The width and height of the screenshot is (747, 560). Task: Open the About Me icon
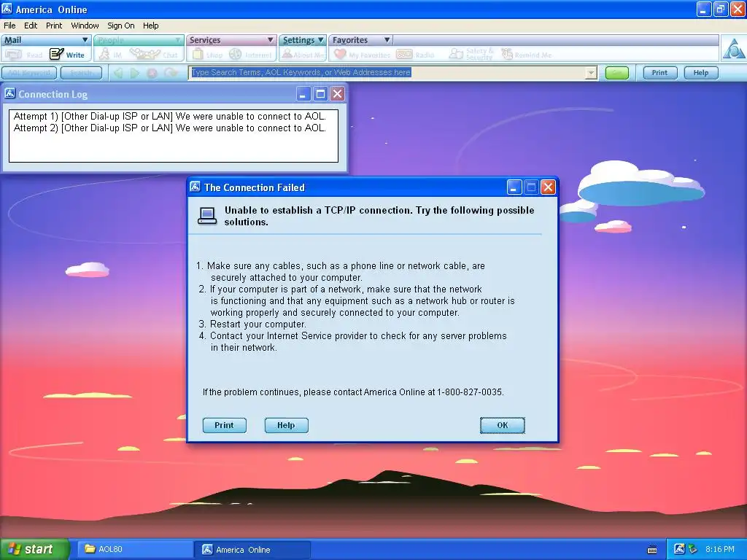(x=287, y=54)
